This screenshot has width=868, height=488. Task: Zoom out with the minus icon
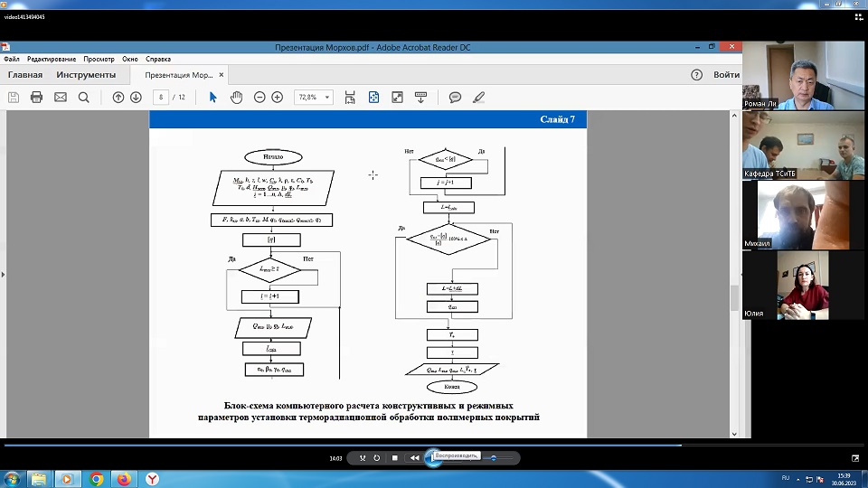[259, 98]
